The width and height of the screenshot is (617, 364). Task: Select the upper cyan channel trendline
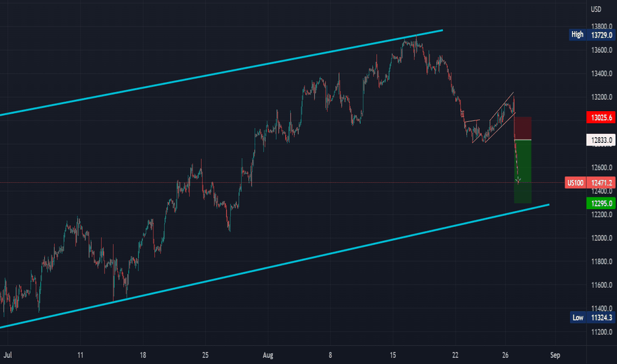pos(221,72)
